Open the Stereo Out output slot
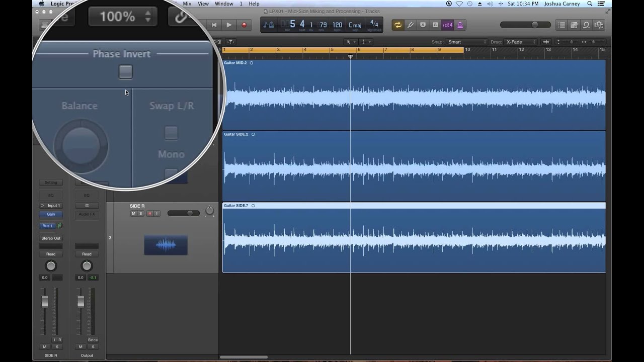 (x=51, y=238)
